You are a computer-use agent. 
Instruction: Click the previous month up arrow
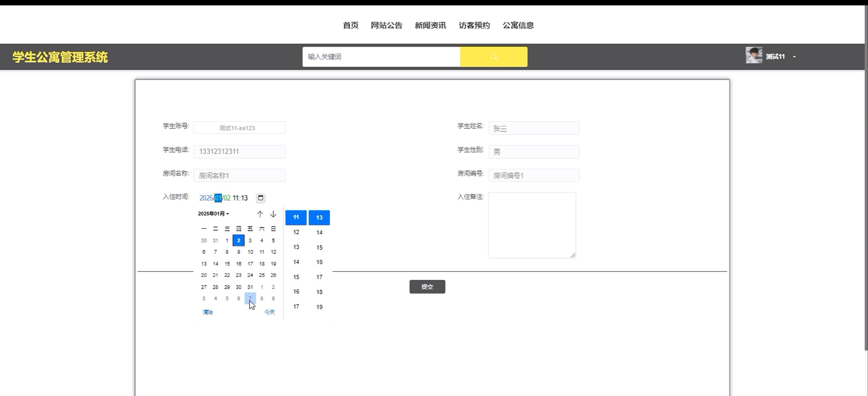point(260,214)
